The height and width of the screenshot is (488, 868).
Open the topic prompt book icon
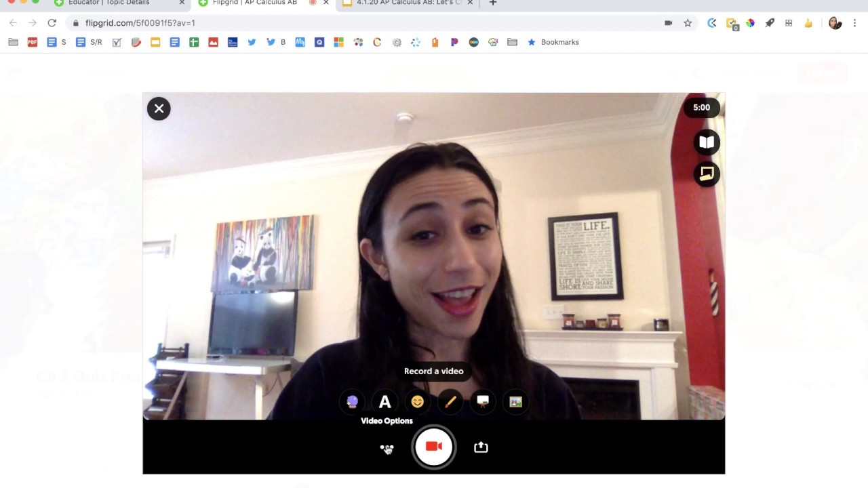707,142
